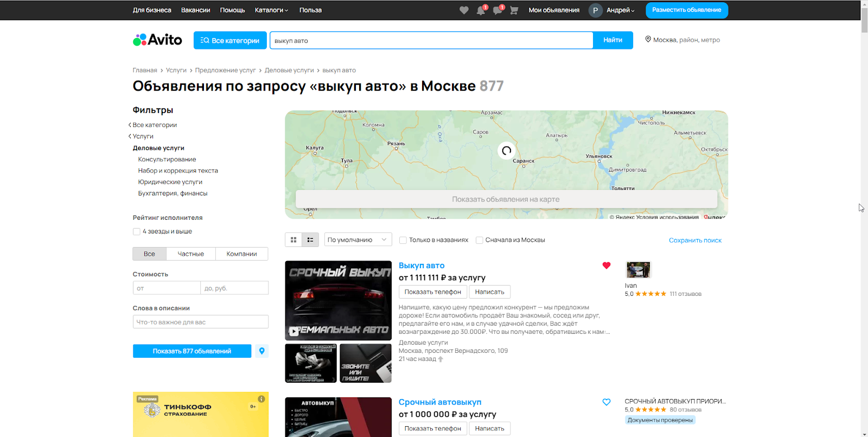This screenshot has height=437, width=868.
Task: Open 'Все категории' catalog button
Action: (x=230, y=40)
